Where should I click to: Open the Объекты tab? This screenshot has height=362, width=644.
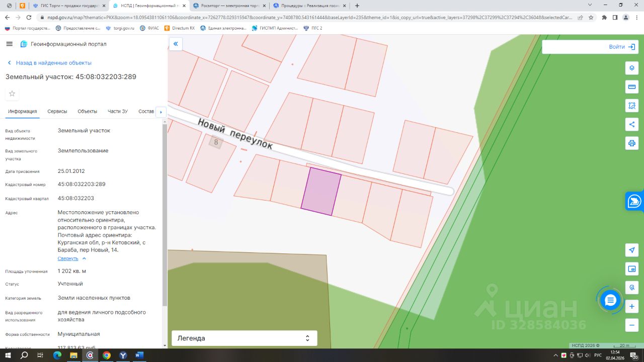88,111
